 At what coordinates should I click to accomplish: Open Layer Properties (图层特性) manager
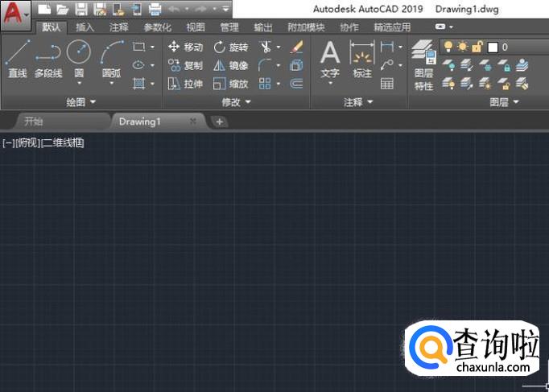pos(423,65)
